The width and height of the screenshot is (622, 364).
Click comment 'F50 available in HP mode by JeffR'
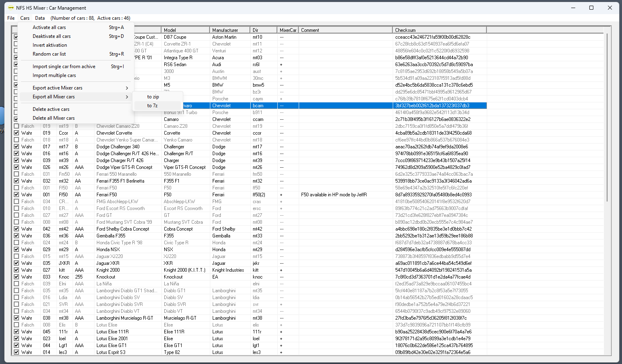[x=334, y=195]
